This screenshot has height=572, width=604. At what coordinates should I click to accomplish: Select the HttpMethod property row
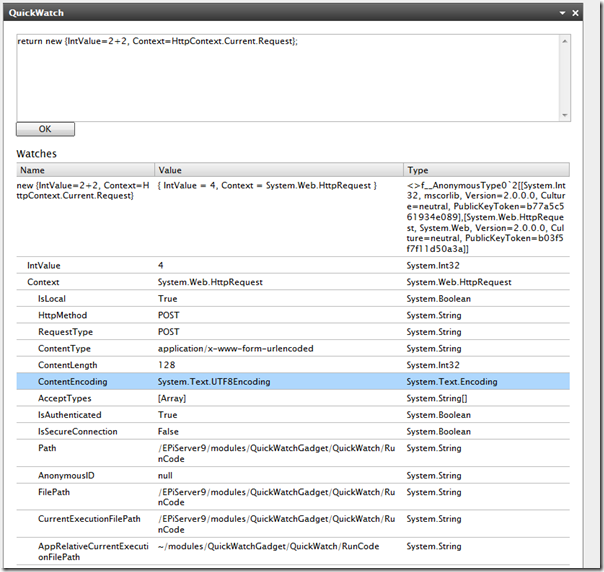tap(62, 315)
